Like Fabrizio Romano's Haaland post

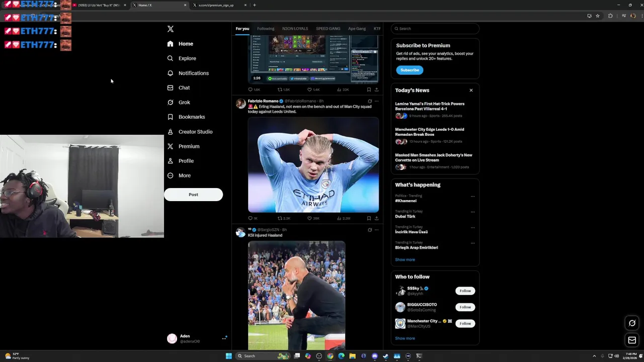tap(313, 218)
